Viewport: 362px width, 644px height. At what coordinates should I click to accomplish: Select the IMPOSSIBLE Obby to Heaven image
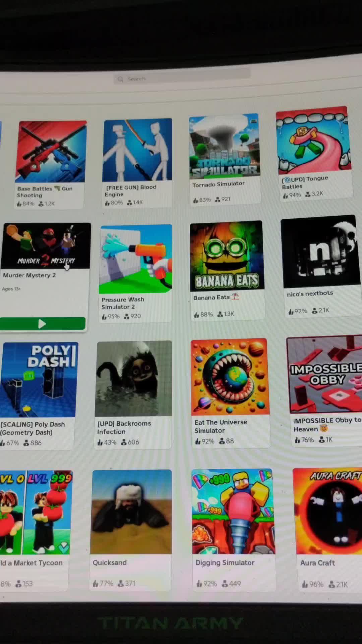pyautogui.click(x=324, y=375)
